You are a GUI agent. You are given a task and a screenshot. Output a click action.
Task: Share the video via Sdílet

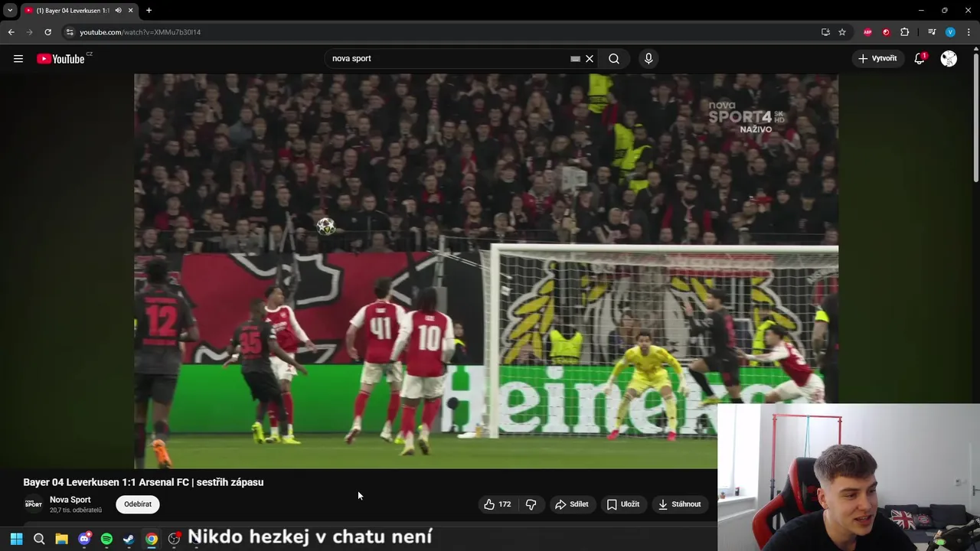[x=572, y=504]
